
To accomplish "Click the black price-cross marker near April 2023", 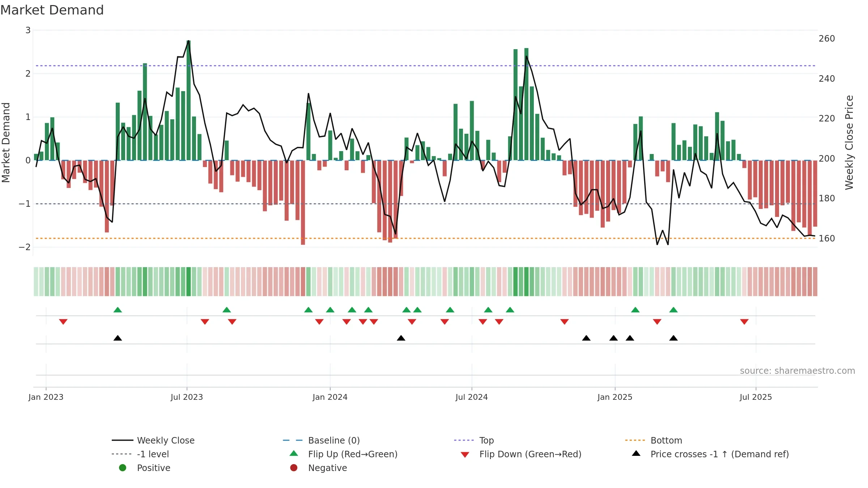I will point(118,338).
